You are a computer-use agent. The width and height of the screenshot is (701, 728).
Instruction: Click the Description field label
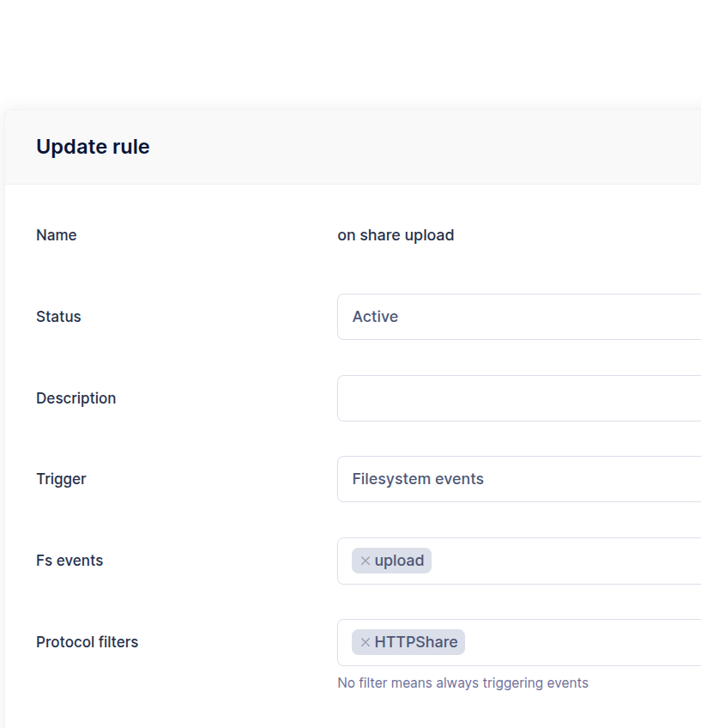pos(76,398)
